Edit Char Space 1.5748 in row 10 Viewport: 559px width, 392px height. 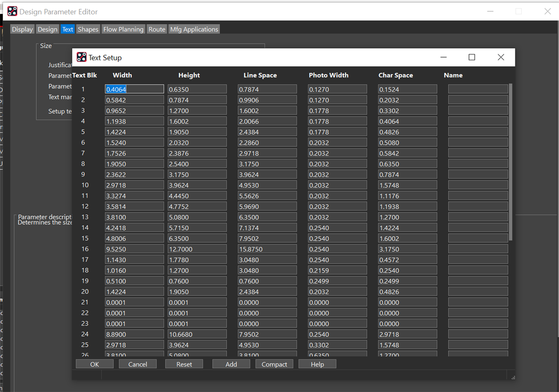click(x=407, y=185)
